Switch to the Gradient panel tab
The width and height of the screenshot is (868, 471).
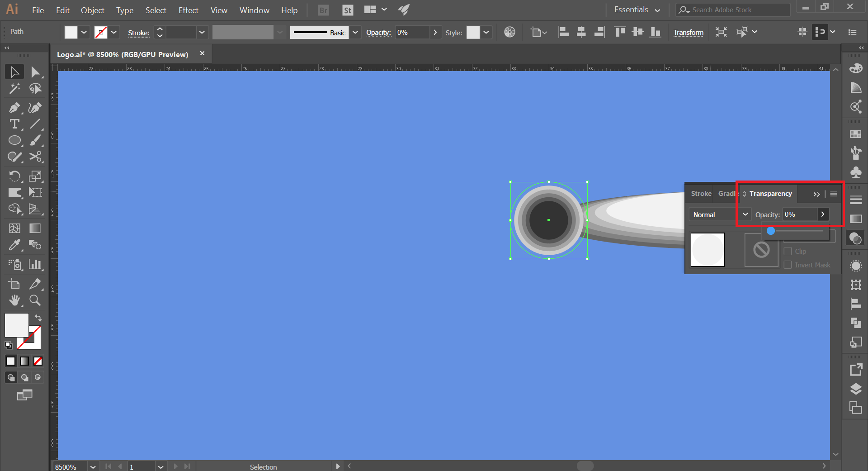point(728,194)
